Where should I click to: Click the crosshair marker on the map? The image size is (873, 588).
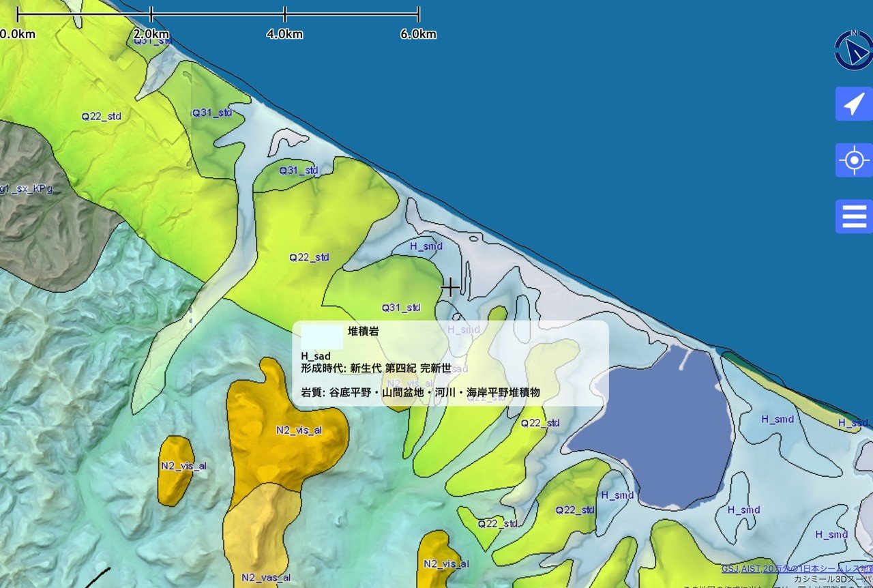click(x=450, y=288)
